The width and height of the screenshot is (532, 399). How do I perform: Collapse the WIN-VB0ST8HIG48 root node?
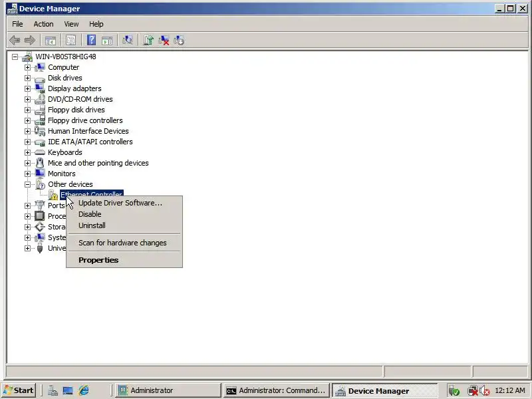tap(15, 57)
